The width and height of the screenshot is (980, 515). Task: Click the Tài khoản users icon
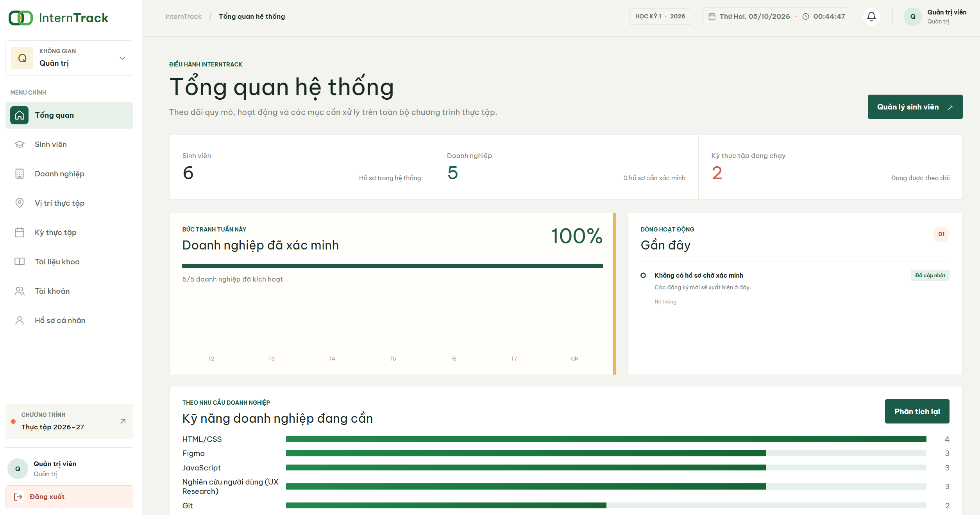[x=20, y=291]
